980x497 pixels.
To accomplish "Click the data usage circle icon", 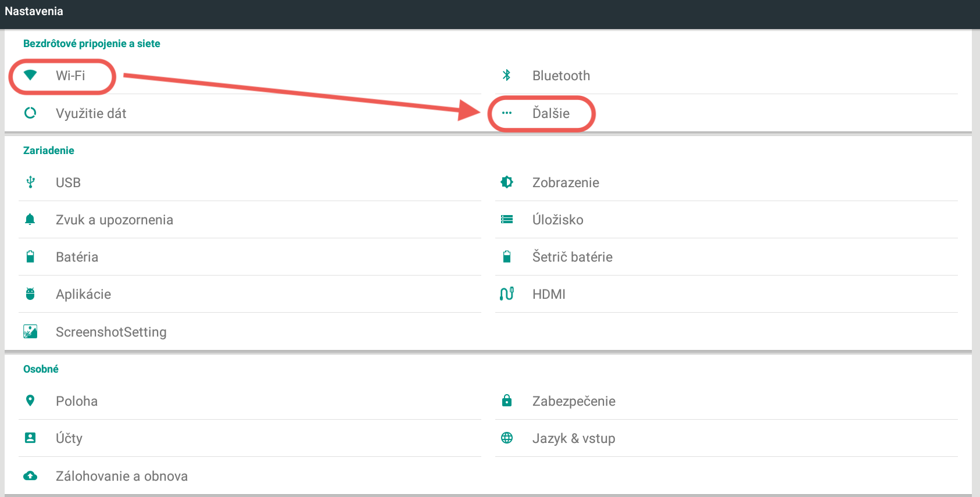I will coord(30,113).
